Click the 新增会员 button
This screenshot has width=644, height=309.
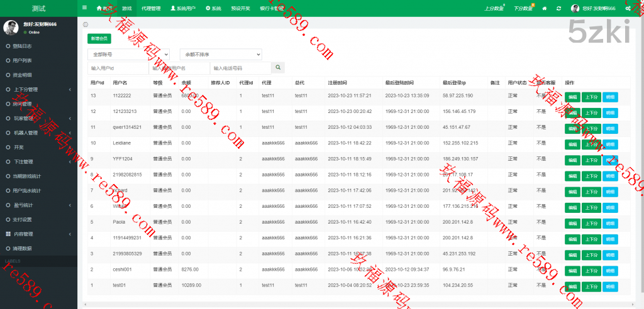[99, 38]
